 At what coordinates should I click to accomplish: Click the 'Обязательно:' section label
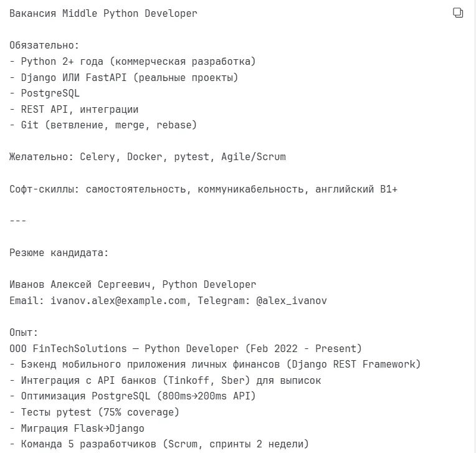coord(44,45)
